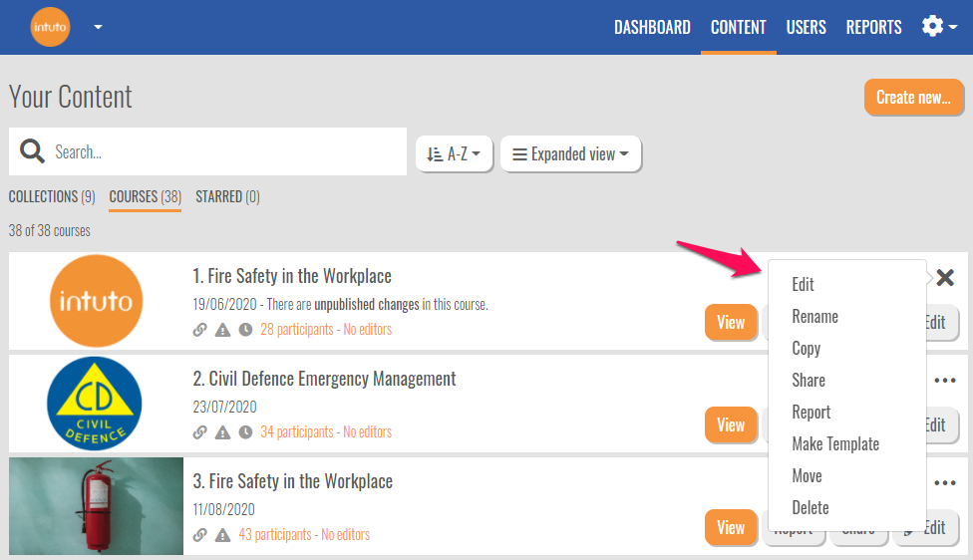Click the Intuto logo in header
973x560 pixels.
point(50,27)
